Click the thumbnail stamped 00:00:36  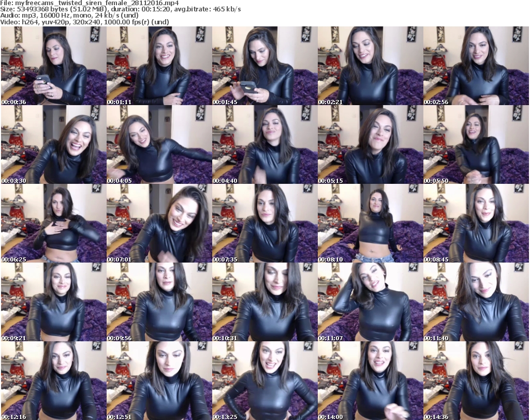tap(54, 66)
